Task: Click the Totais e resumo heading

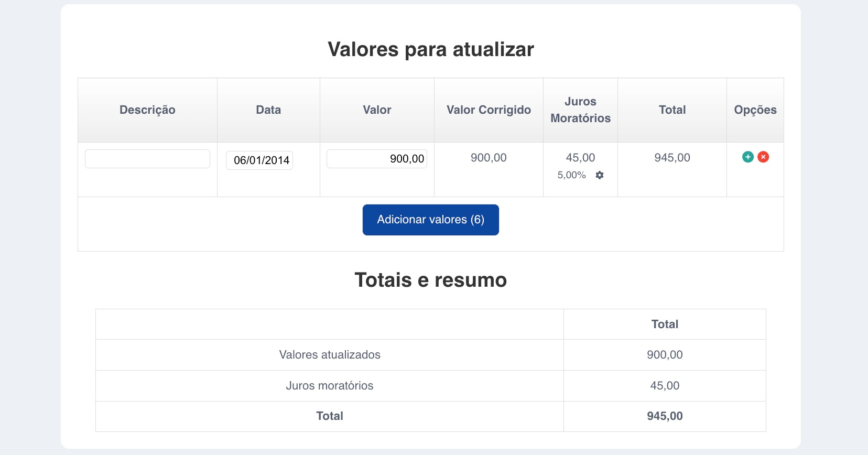Action: tap(430, 280)
